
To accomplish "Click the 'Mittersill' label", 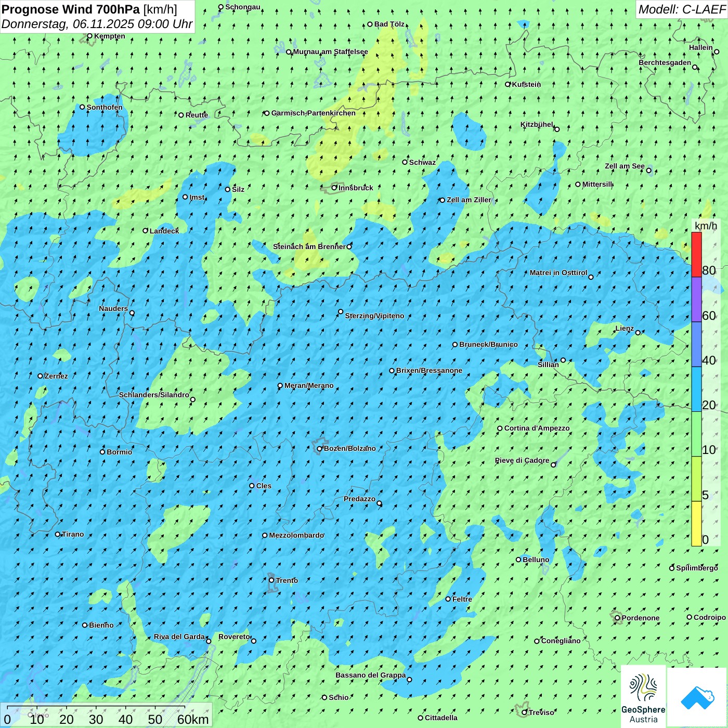I will click(x=597, y=184).
